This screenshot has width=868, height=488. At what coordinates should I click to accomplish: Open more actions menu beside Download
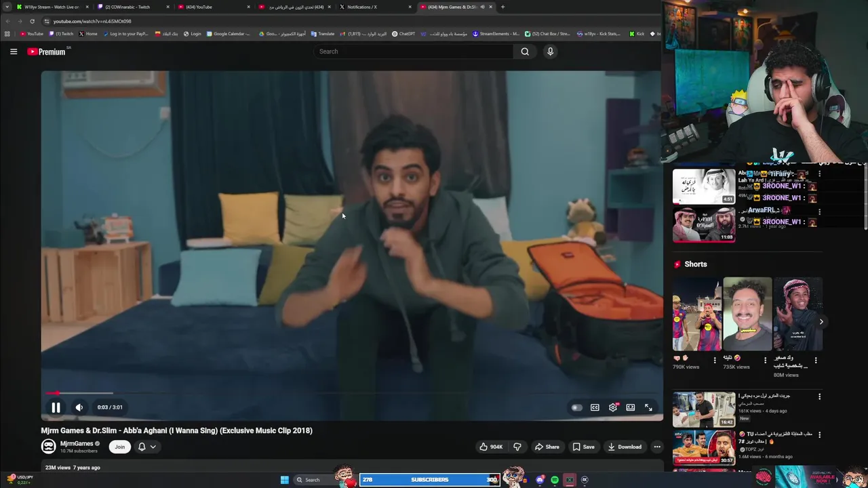[x=656, y=447]
